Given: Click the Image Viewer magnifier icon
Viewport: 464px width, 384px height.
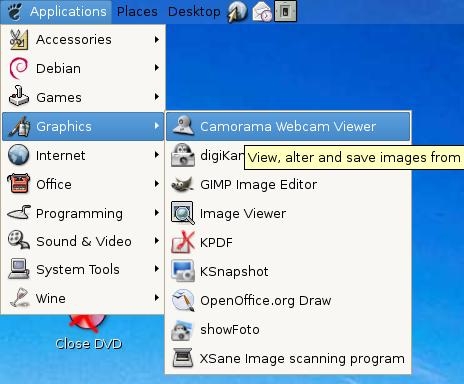Looking at the screenshot, I should 183,213.
